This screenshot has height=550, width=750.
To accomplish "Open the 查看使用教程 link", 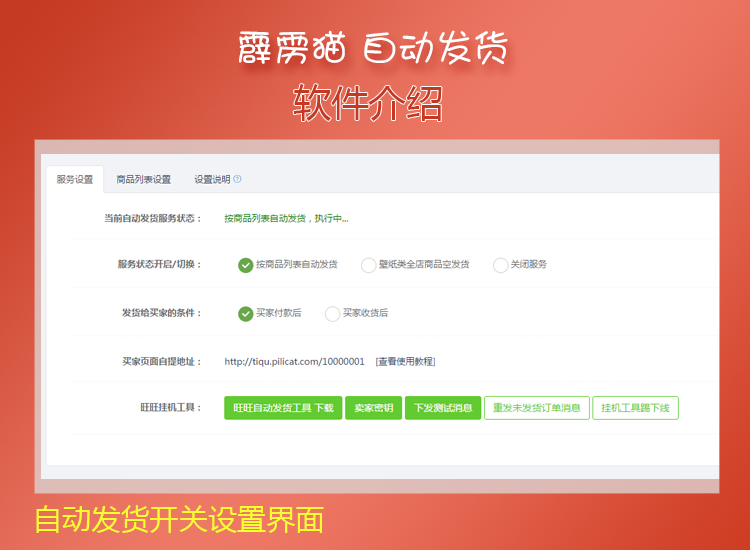I will tap(405, 362).
